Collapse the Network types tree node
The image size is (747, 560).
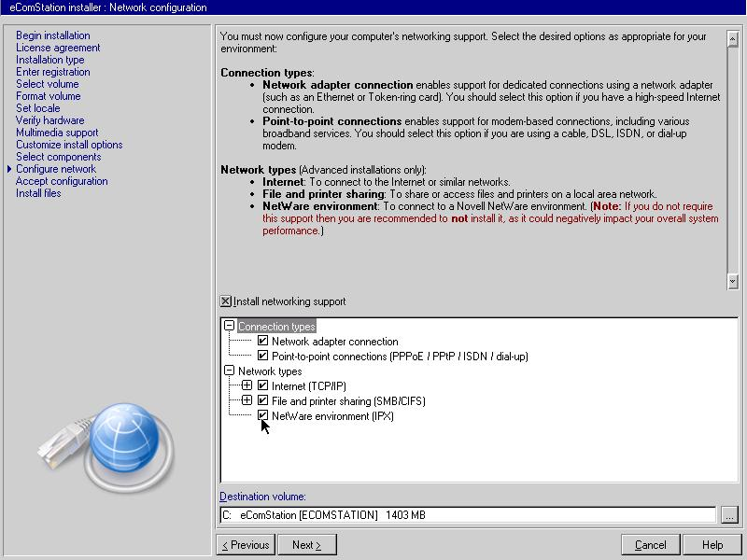230,371
